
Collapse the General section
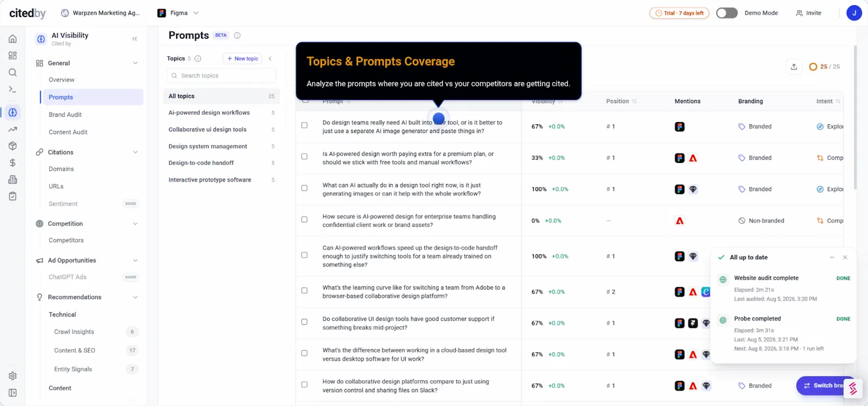pyautogui.click(x=135, y=64)
